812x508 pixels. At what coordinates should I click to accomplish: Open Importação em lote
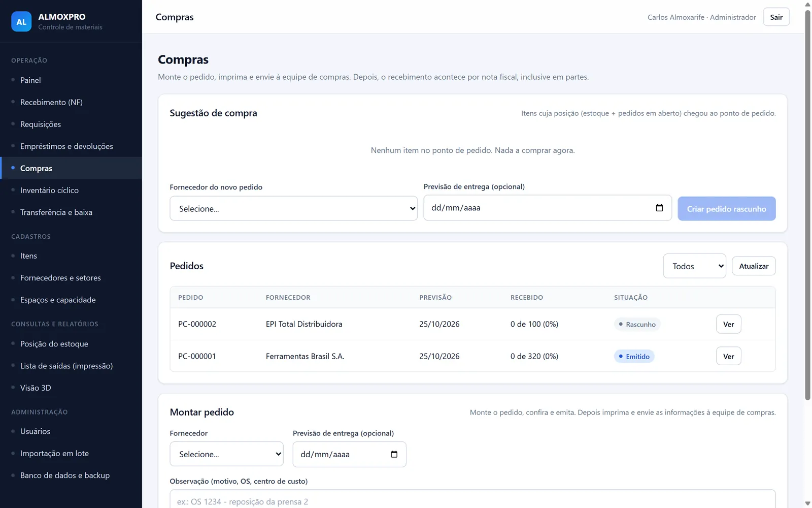[71, 453]
